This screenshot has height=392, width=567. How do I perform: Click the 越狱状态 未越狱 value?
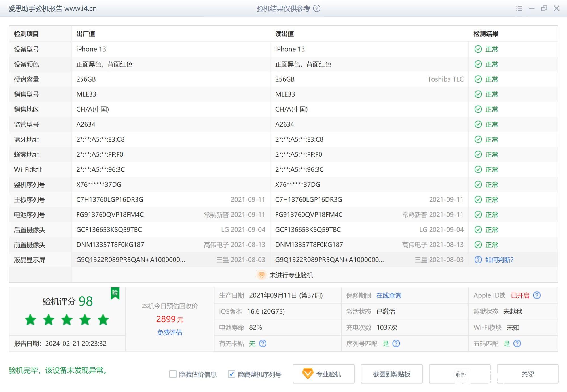pos(513,312)
